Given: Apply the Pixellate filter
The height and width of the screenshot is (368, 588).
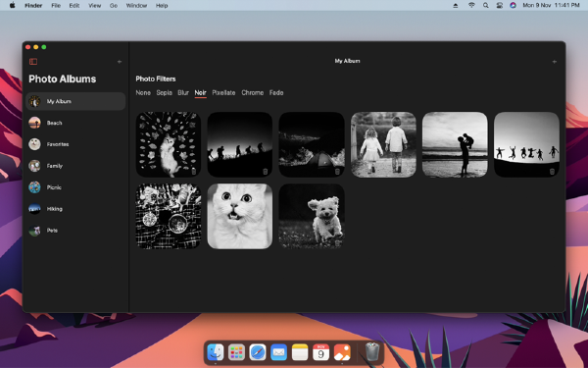Looking at the screenshot, I should point(223,93).
